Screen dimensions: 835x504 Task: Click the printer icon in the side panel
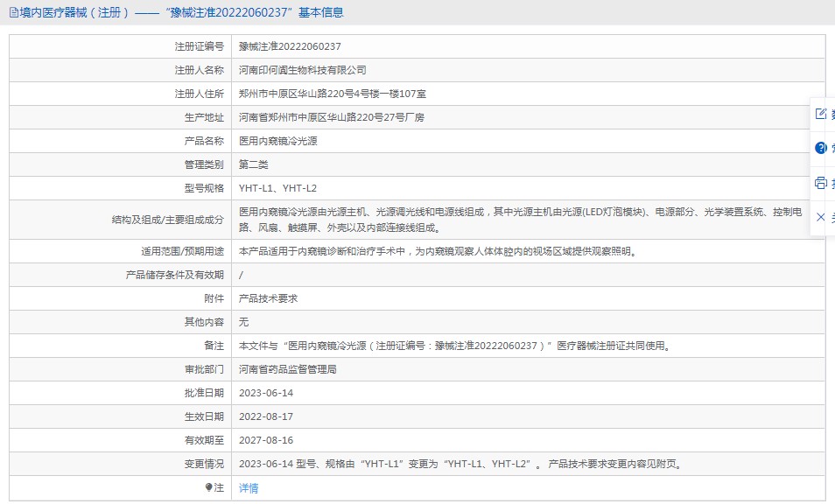coord(821,183)
